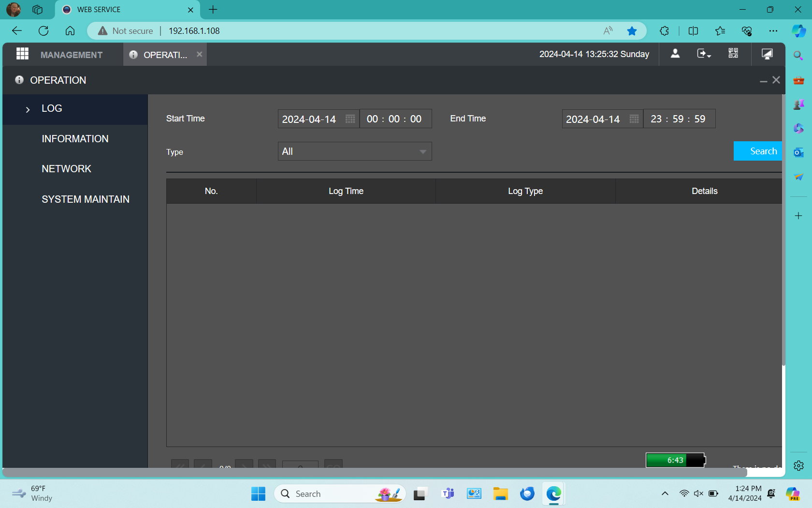This screenshot has height=508, width=812.
Task: Click the favorite star icon
Action: [632, 31]
